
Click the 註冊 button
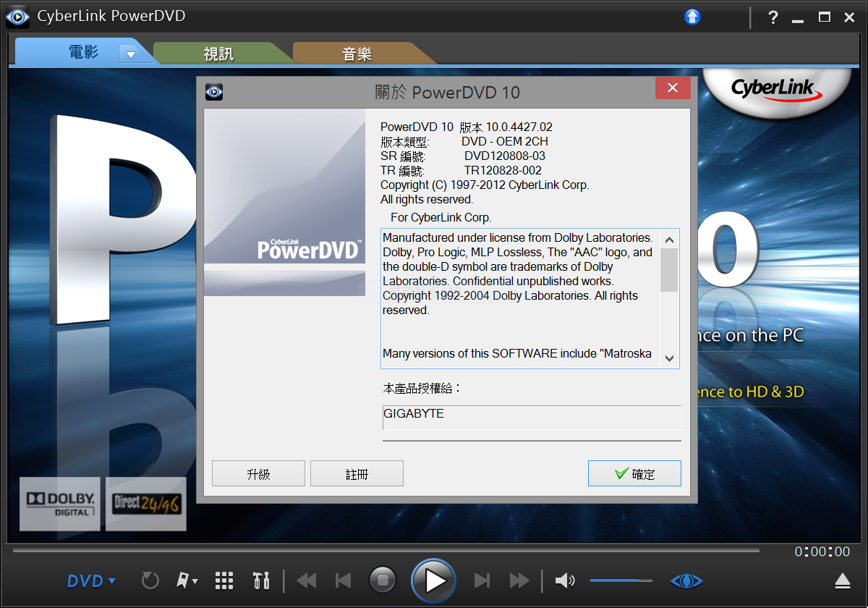click(x=357, y=473)
